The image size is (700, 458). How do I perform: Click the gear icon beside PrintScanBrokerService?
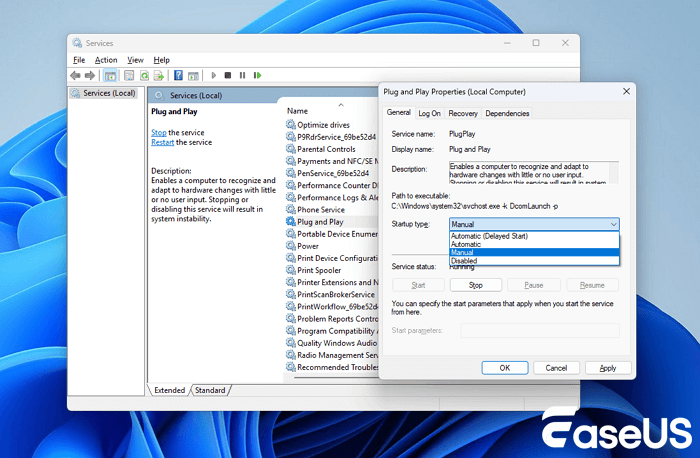coord(291,294)
